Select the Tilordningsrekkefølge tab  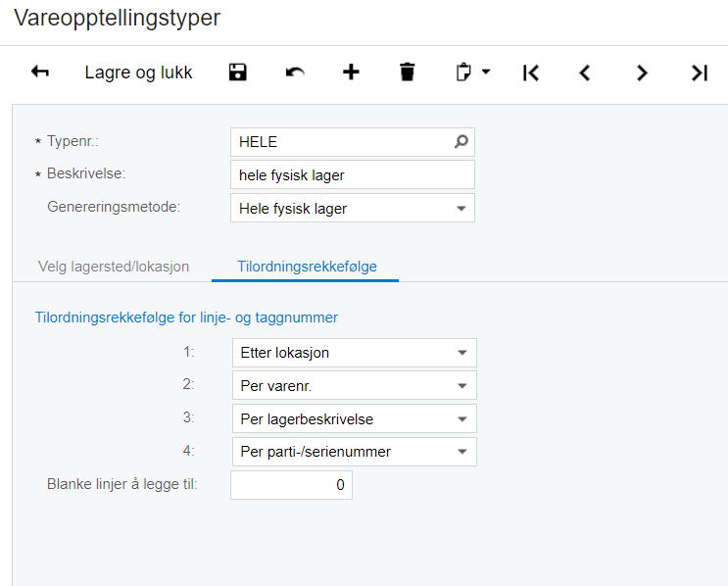point(307,267)
